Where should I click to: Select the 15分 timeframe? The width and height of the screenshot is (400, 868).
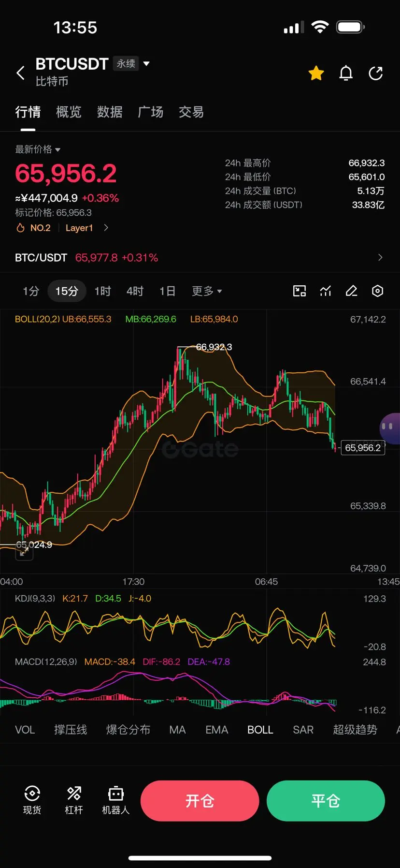tap(67, 291)
